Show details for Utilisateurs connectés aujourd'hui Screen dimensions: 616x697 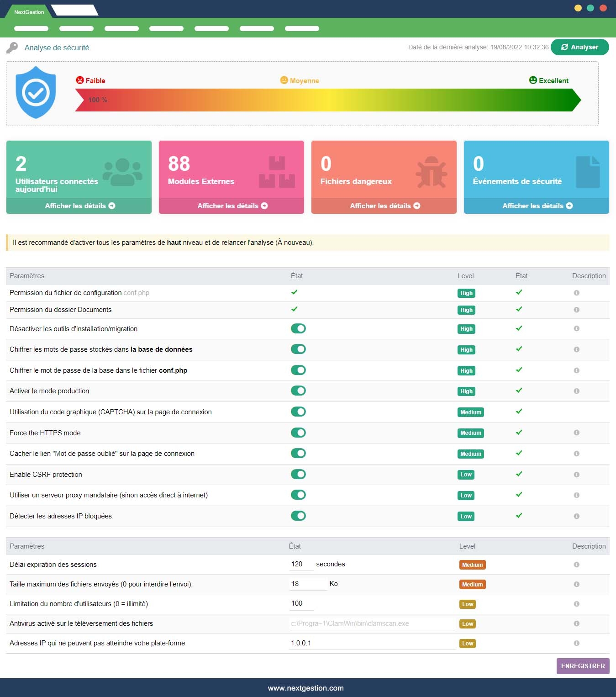tap(79, 206)
